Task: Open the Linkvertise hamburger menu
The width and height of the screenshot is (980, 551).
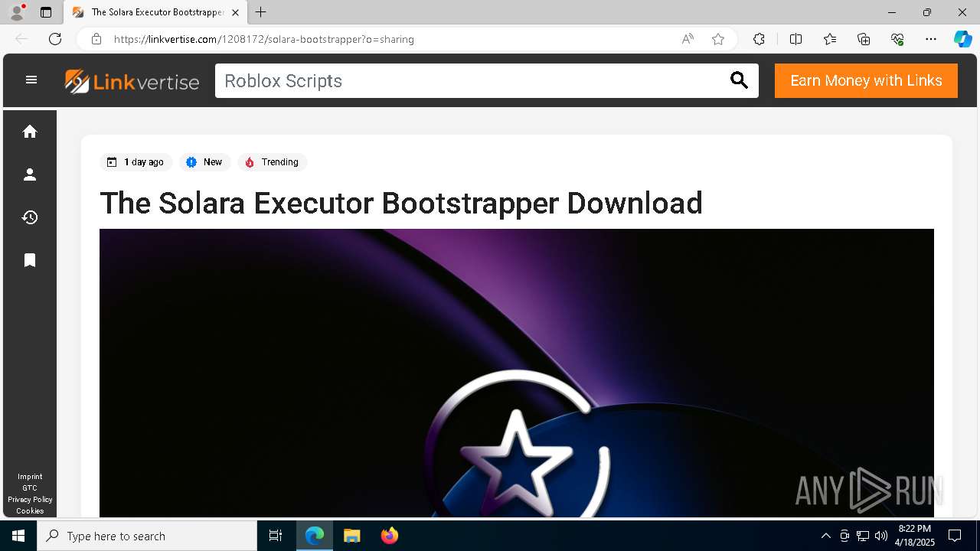Action: click(x=31, y=80)
